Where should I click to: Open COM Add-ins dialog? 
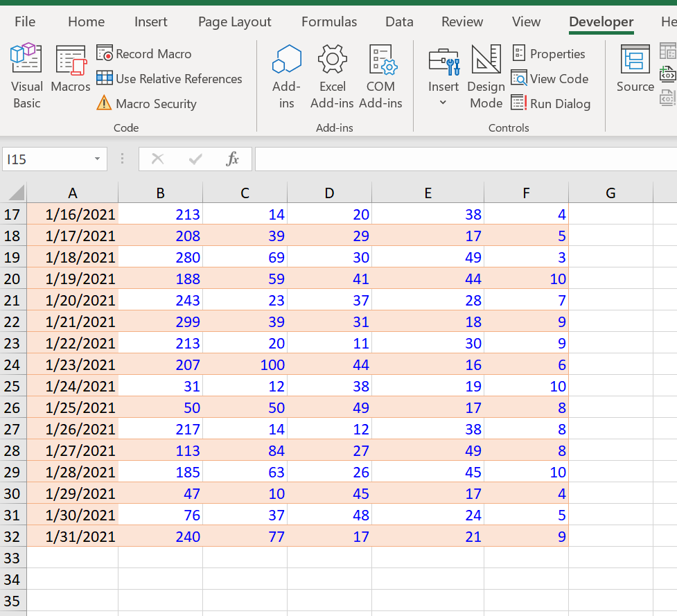tap(380, 76)
